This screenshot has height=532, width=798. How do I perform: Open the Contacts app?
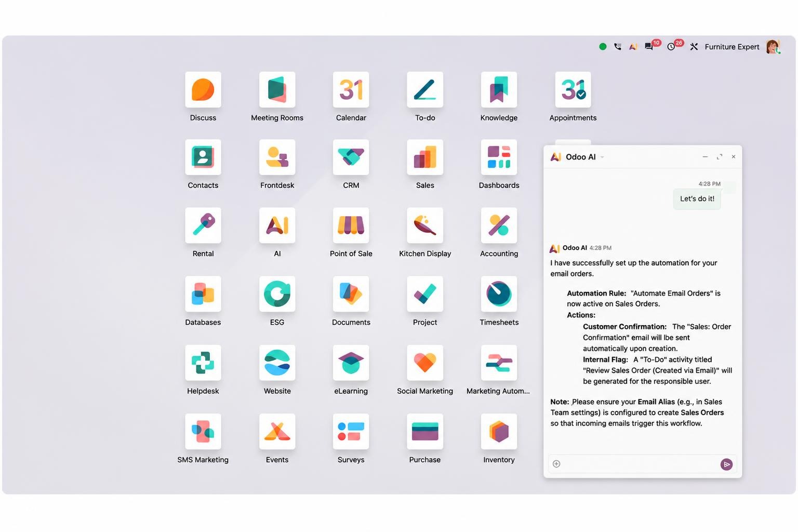coord(203,157)
